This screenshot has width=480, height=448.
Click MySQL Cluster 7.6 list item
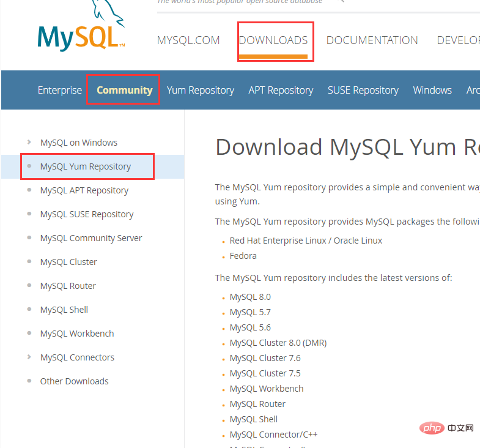pyautogui.click(x=265, y=358)
